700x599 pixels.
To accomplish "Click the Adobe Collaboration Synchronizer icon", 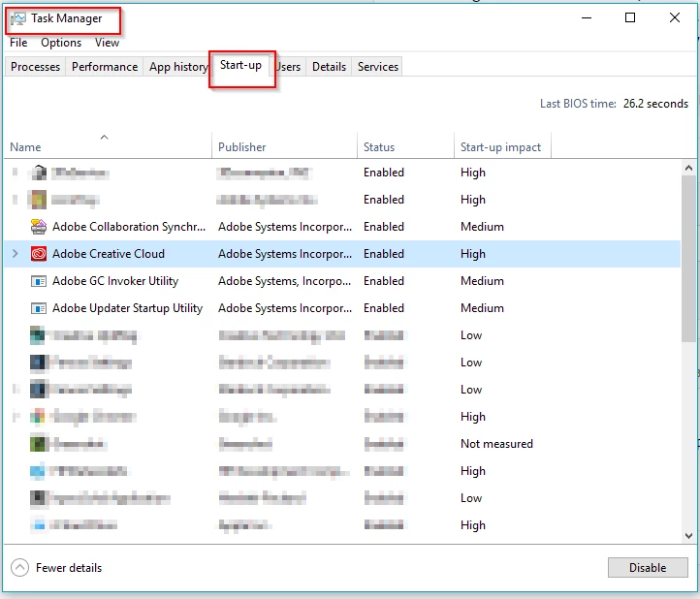I will click(x=39, y=227).
